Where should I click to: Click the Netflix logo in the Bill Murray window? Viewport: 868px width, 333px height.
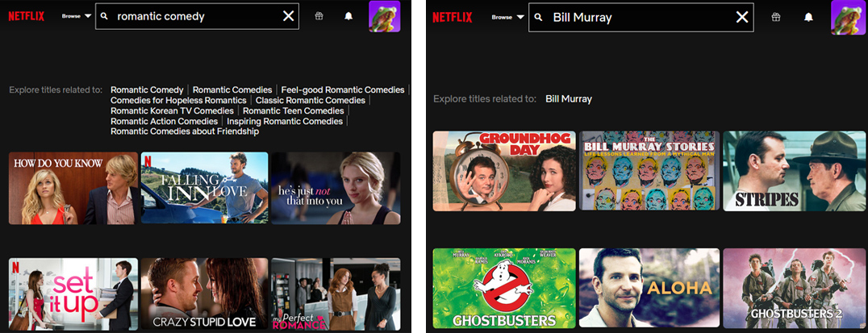[453, 17]
